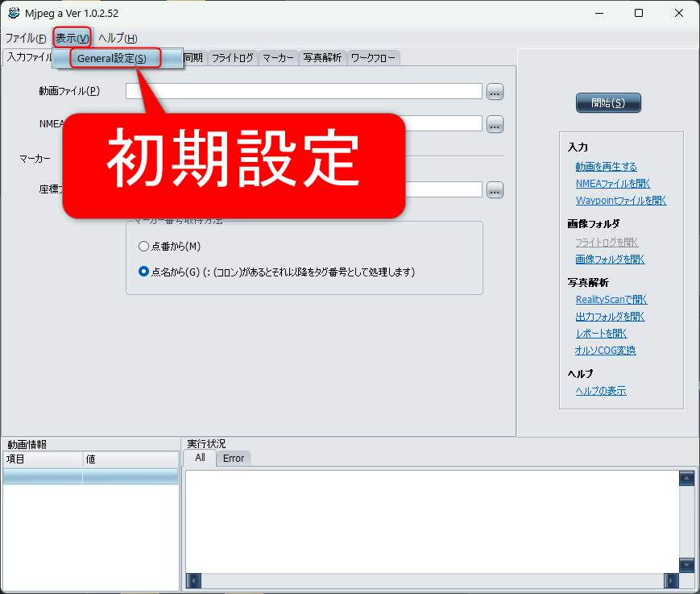Select 点名から(G) radio button

144,272
